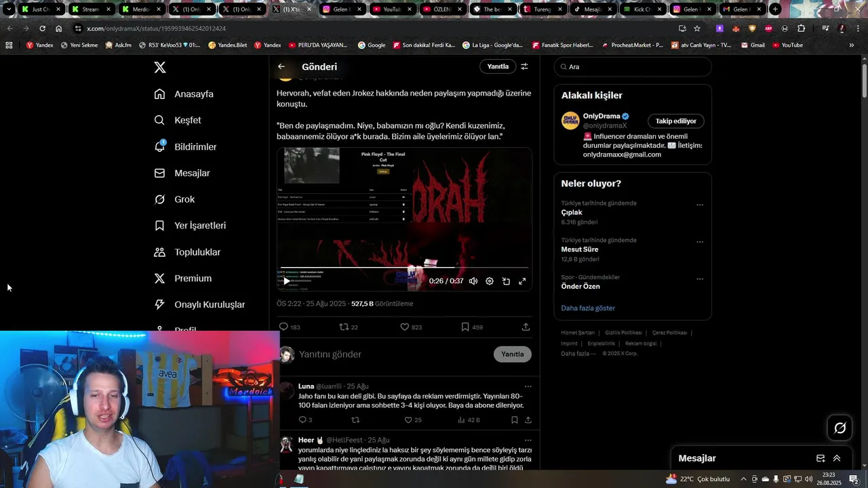Seek on the video progress bar
Screen dimensions: 868x488
(404, 268)
